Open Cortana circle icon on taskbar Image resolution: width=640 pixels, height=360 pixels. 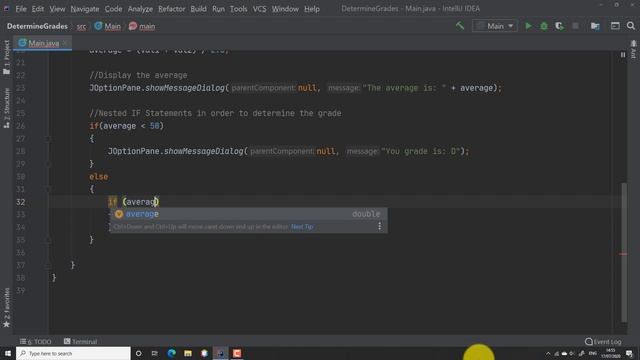click(x=138, y=353)
